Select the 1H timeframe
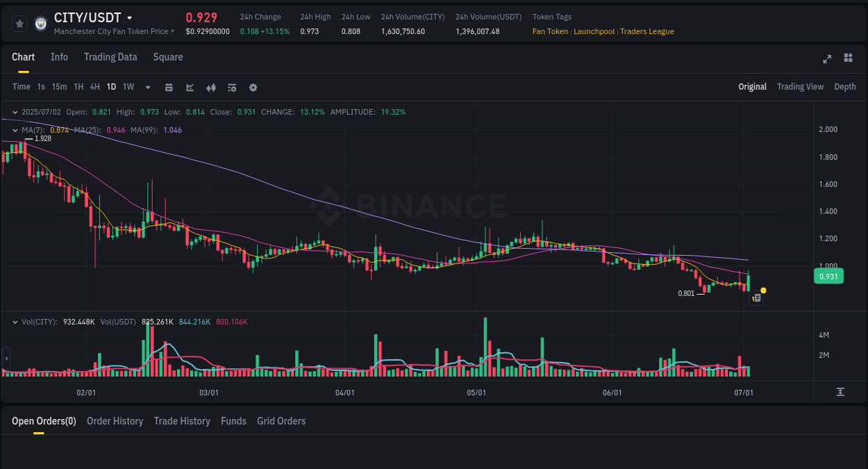The height and width of the screenshot is (469, 868). click(x=78, y=87)
